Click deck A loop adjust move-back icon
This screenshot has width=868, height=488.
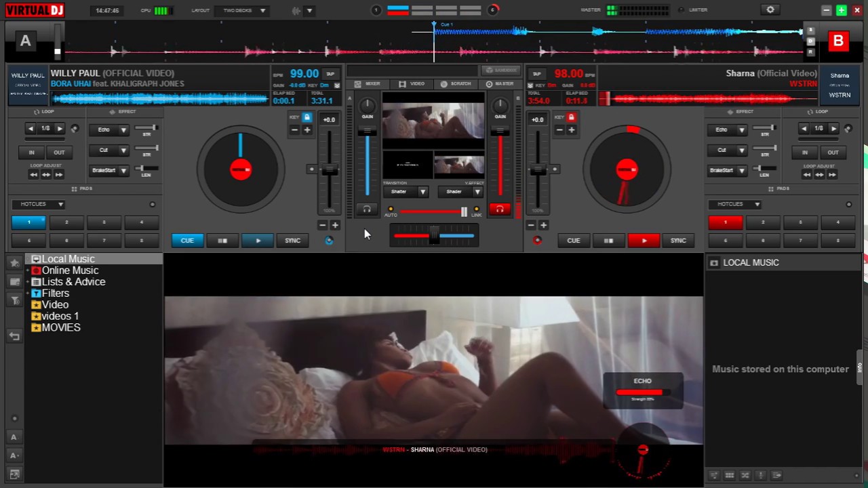tap(33, 174)
